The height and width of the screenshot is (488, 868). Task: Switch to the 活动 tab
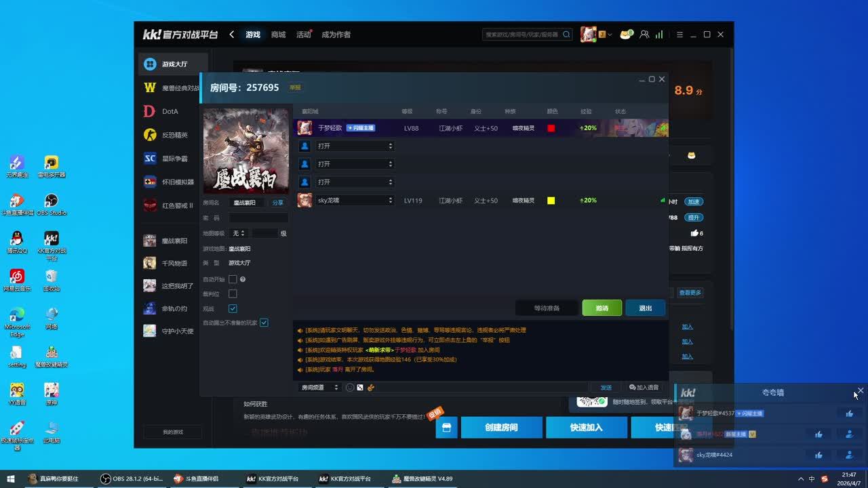(x=303, y=35)
